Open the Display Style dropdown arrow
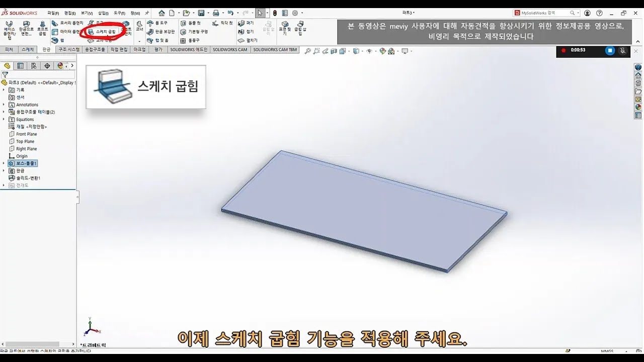The image size is (644, 362). pos(362,51)
